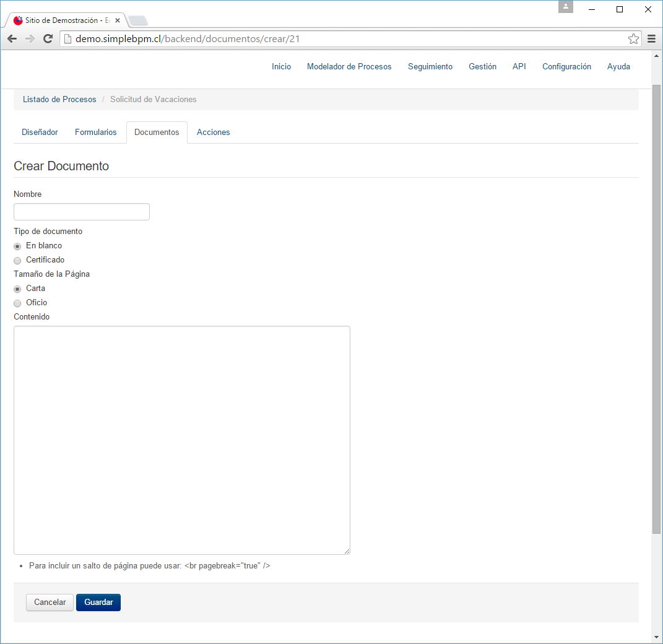Viewport: 663px width, 644px height.
Task: Click the page icon in address bar
Action: click(x=67, y=39)
